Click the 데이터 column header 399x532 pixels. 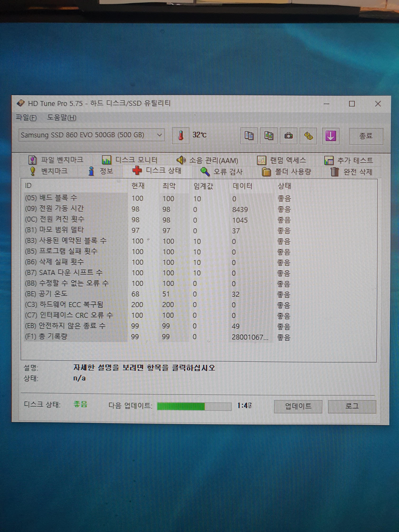pos(242,186)
